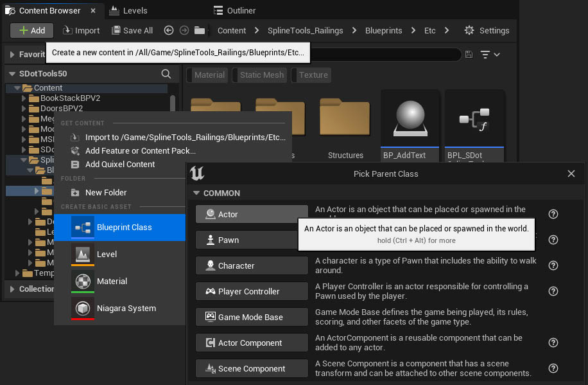
Task: Click the Import button in toolbar
Action: [x=81, y=30]
